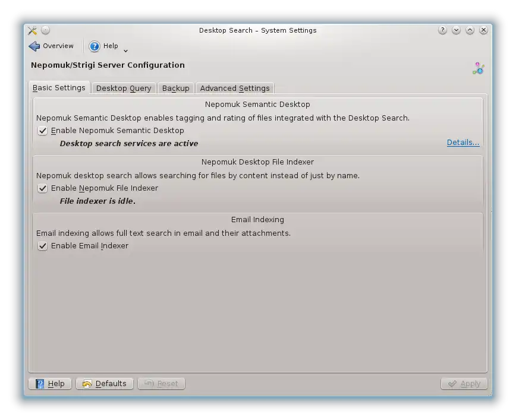This screenshot has height=420, width=516.
Task: Toggle Enable Email Indexer checkbox
Action: pos(42,246)
